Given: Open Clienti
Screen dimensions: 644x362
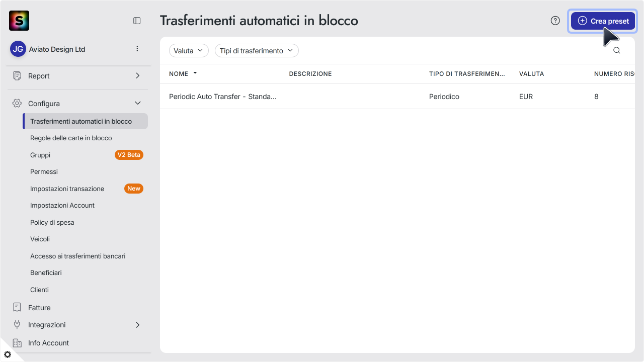Looking at the screenshot, I should point(39,290).
